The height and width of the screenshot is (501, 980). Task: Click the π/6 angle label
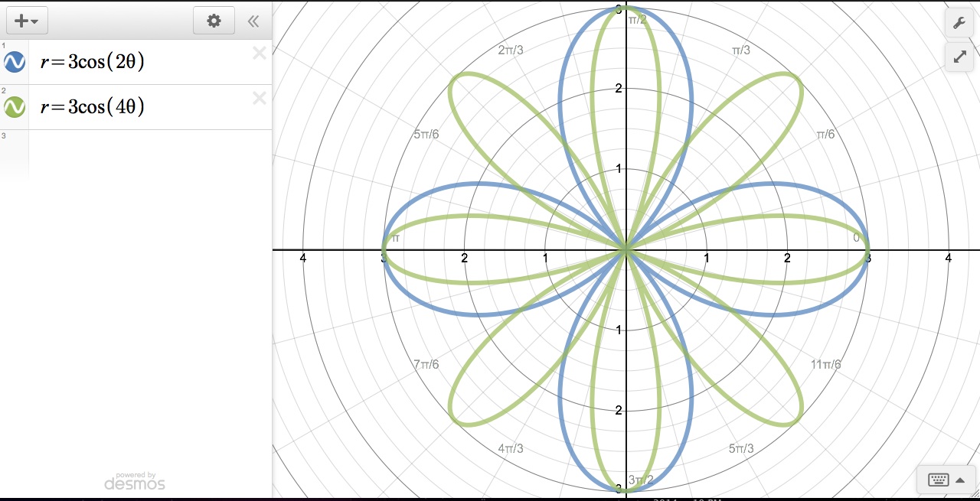[826, 134]
